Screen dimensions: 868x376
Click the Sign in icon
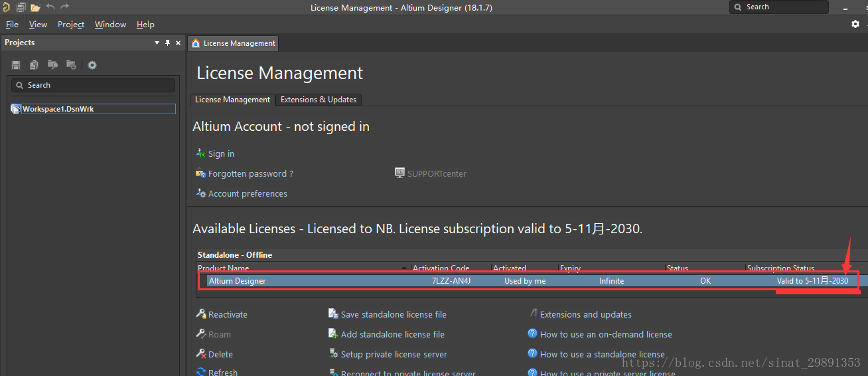(200, 153)
